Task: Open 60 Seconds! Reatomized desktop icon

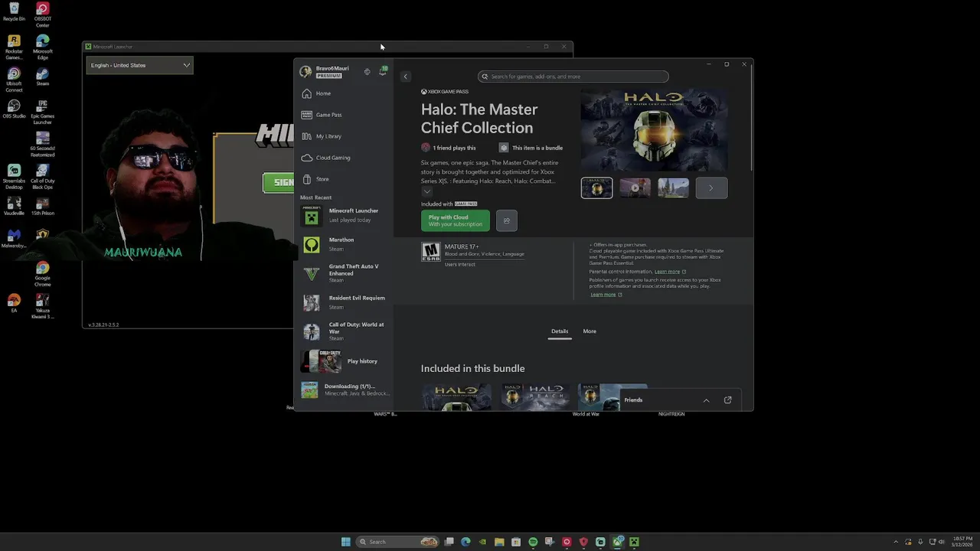Action: pos(43,144)
